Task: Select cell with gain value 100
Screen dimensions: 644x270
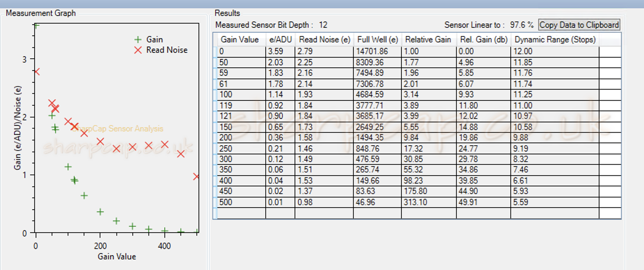Action: tap(241, 95)
